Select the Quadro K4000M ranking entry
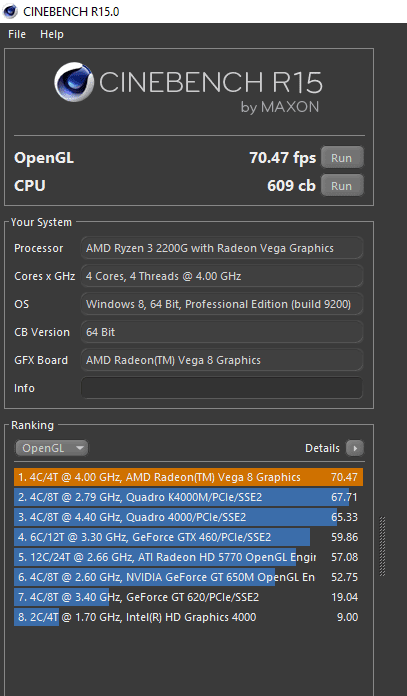 [x=188, y=497]
